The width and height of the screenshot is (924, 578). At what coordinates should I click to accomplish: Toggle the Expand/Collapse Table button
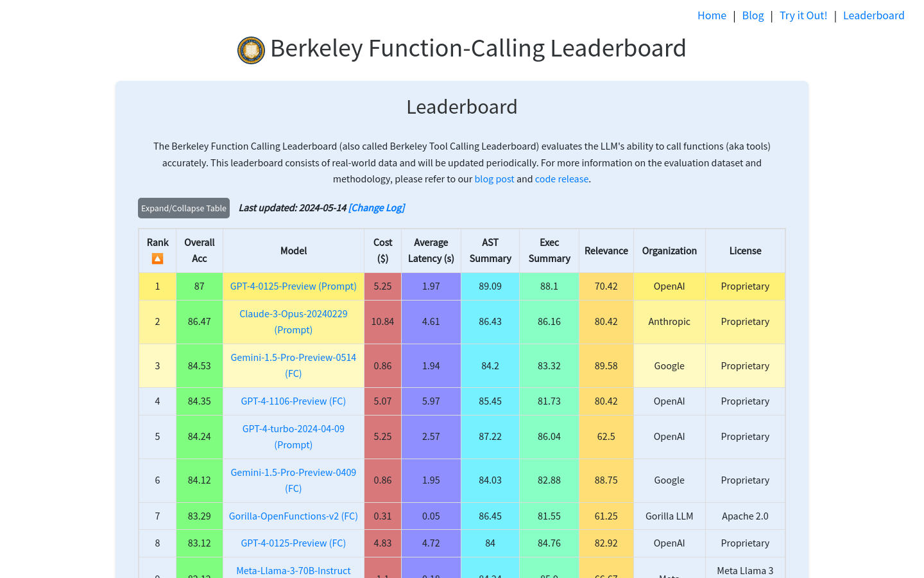pos(184,207)
